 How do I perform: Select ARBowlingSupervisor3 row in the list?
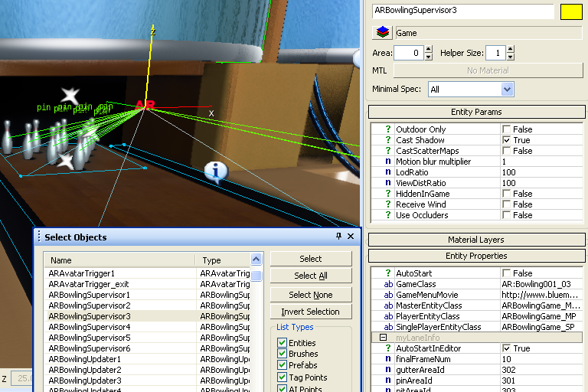(147, 316)
